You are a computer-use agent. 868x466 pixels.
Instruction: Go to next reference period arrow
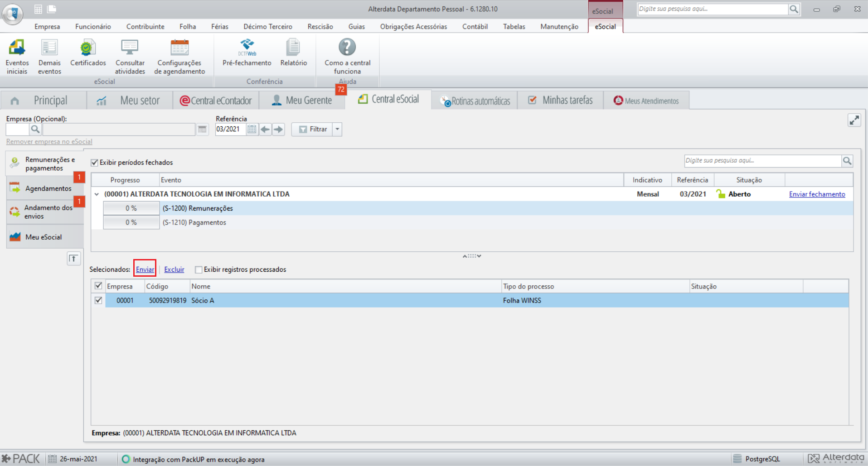pyautogui.click(x=278, y=130)
